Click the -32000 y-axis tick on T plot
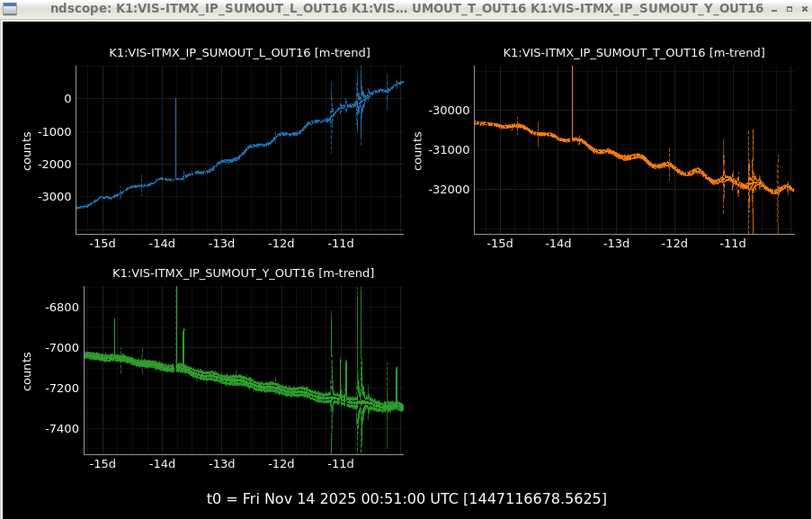Image resolution: width=812 pixels, height=519 pixels. pyautogui.click(x=451, y=190)
